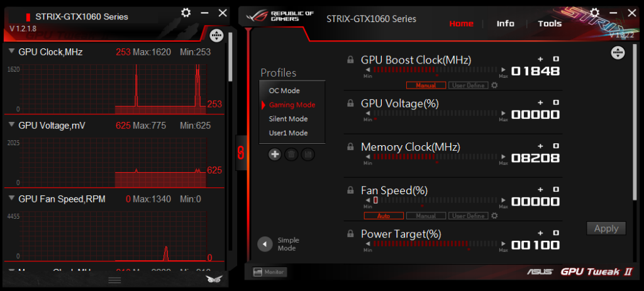Select Gaming Mode profile

pos(292,105)
